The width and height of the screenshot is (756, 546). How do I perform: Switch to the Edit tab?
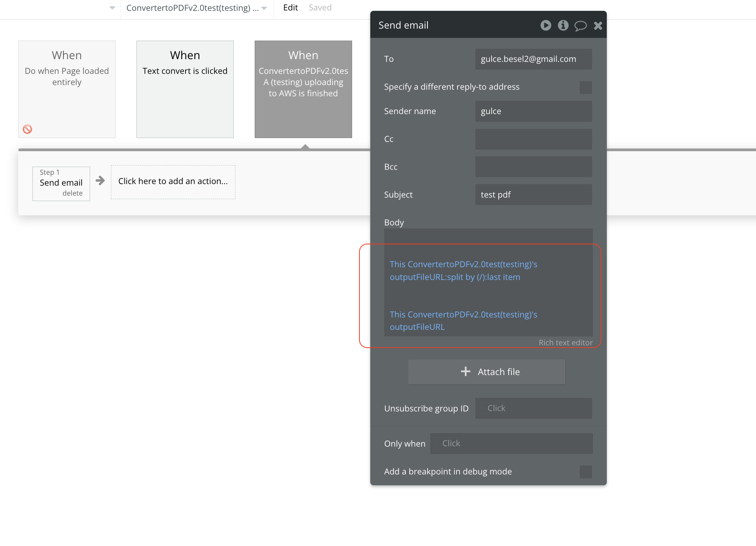(290, 7)
